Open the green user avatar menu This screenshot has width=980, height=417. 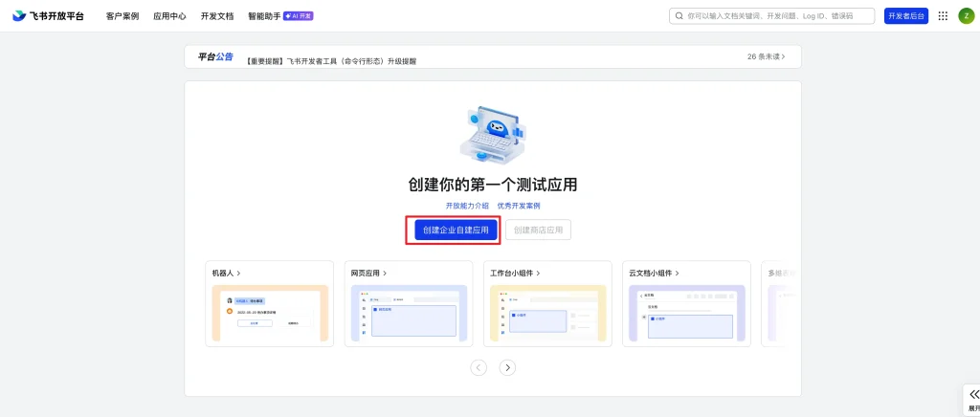coord(966,16)
